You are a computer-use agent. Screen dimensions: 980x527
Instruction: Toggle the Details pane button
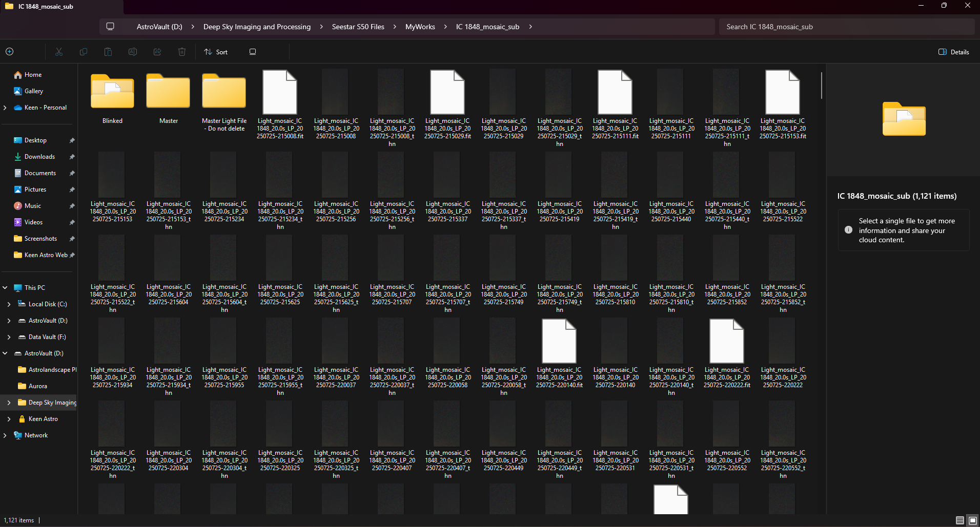pyautogui.click(x=953, y=52)
